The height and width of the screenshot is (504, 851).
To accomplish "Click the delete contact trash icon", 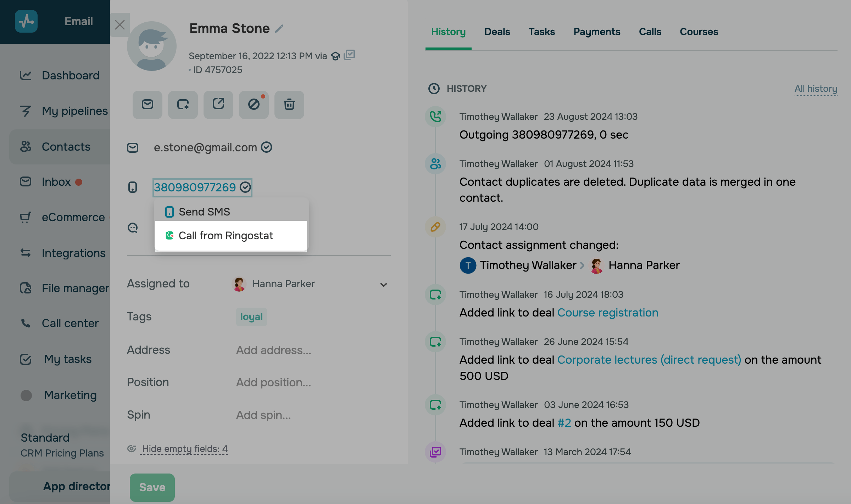I will (289, 105).
